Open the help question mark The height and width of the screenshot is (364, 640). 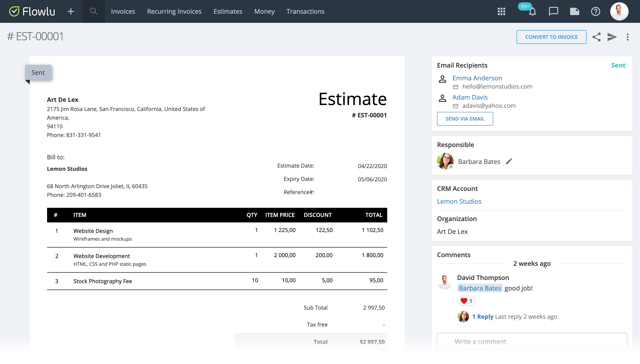pos(595,11)
